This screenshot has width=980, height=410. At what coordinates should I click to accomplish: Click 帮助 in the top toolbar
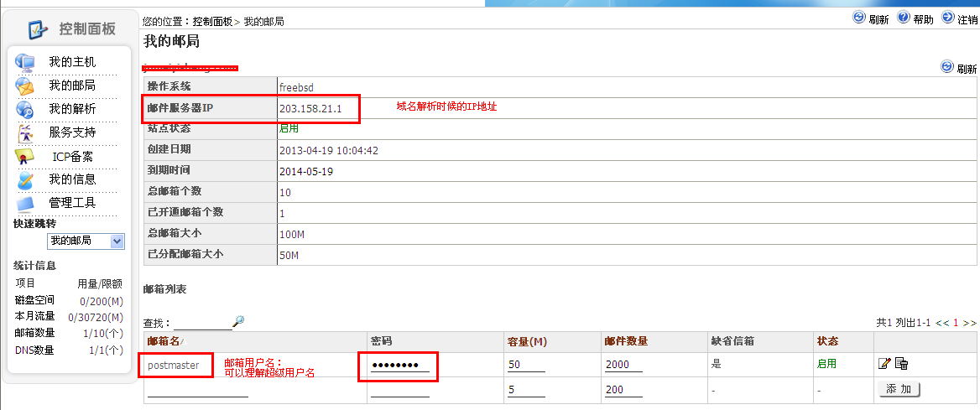(x=915, y=19)
